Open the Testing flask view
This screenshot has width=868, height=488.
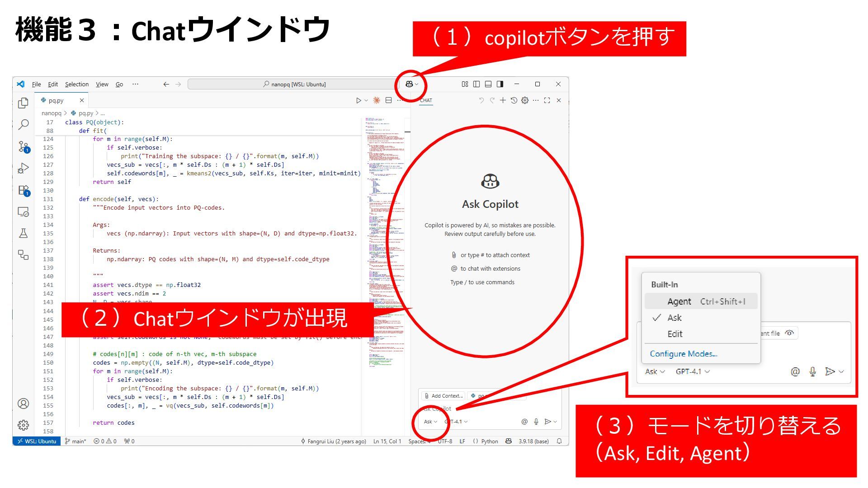point(23,233)
